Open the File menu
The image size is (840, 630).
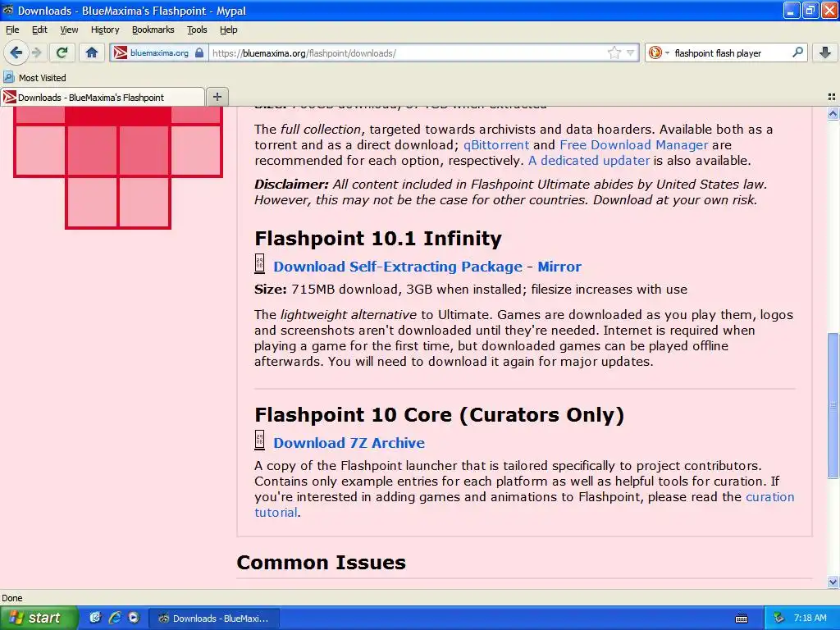(12, 30)
